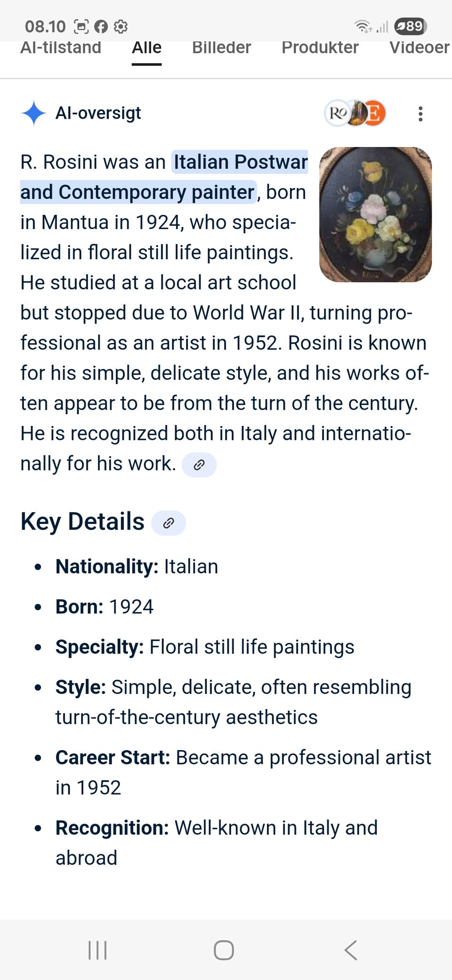Tap highlighted text "Italian Postwar and Contemporary painter"
The image size is (452, 980).
point(240,163)
